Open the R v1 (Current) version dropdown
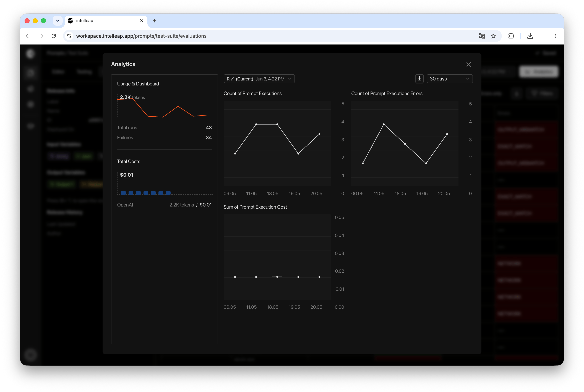The width and height of the screenshot is (584, 392). tap(259, 79)
